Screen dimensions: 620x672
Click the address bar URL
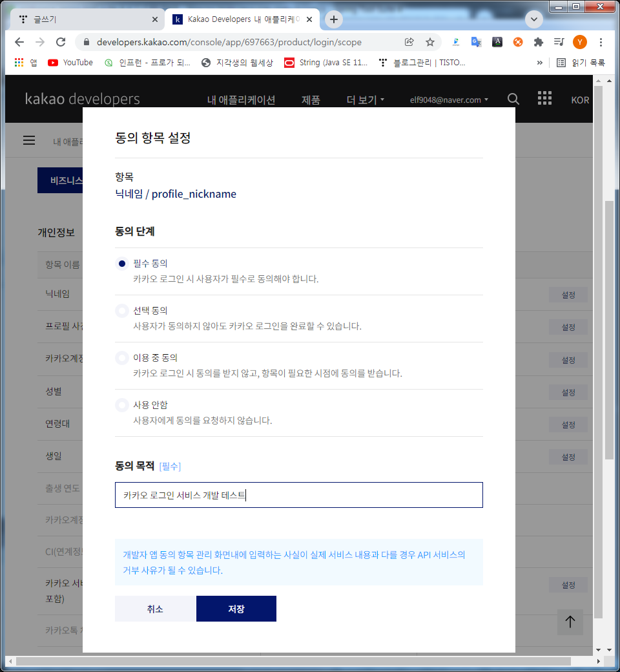tap(229, 42)
